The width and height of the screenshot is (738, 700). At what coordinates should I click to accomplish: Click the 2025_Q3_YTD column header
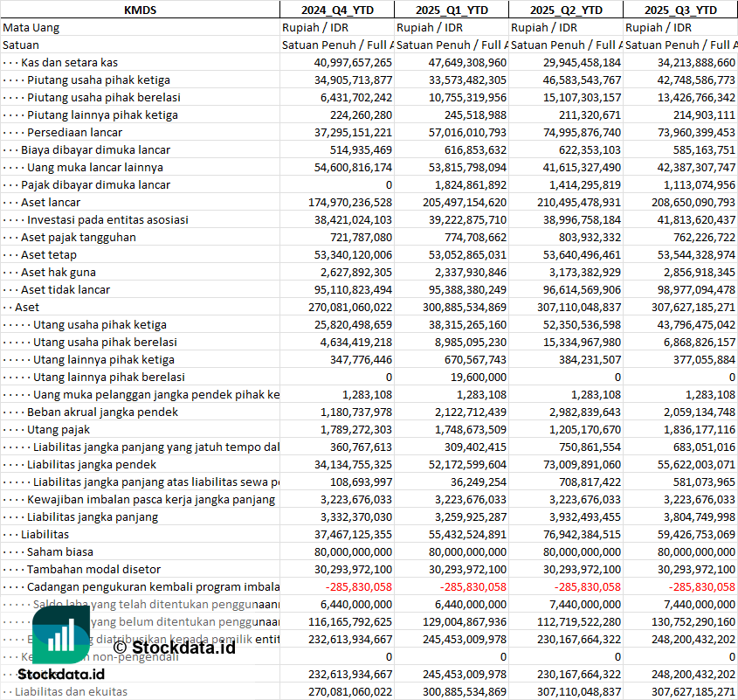coord(680,10)
